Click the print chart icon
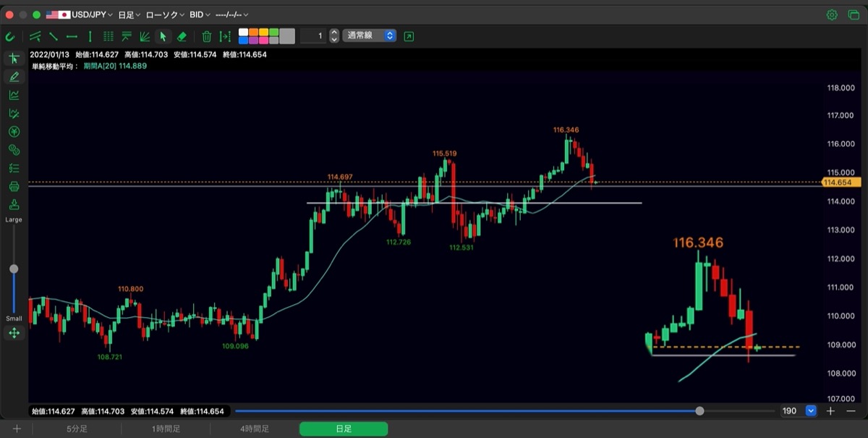The width and height of the screenshot is (868, 438). pos(14,187)
